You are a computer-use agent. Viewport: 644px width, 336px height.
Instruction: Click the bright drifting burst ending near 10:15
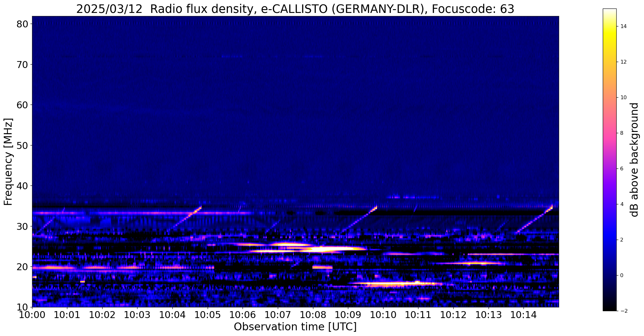(534, 219)
